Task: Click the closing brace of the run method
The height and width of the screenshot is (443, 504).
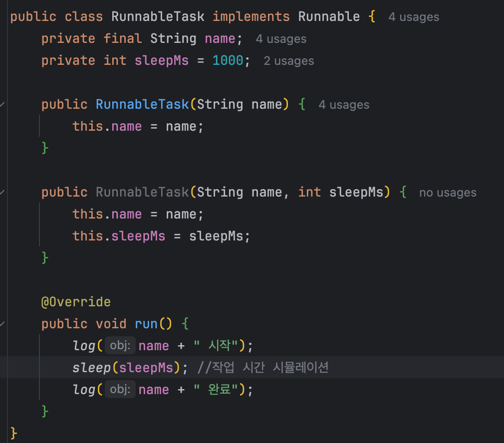Action: (45, 412)
